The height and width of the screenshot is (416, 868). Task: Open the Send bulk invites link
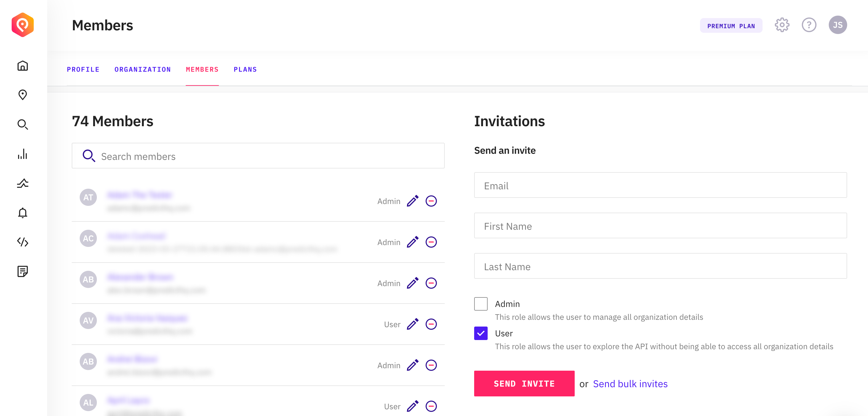pos(630,384)
